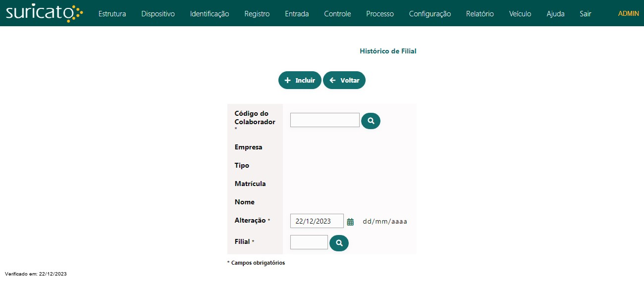The height and width of the screenshot is (281, 644).
Task: Open the Controle menu
Action: [x=337, y=14]
